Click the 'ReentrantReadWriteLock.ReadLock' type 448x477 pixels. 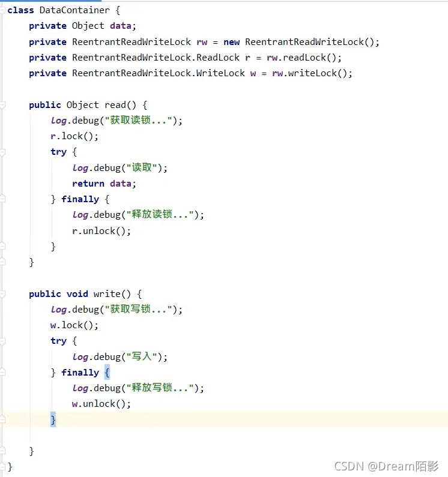coord(156,58)
